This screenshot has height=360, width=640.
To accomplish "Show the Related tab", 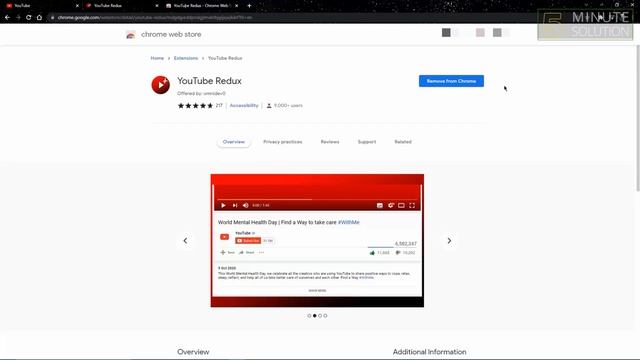I will pyautogui.click(x=403, y=142).
